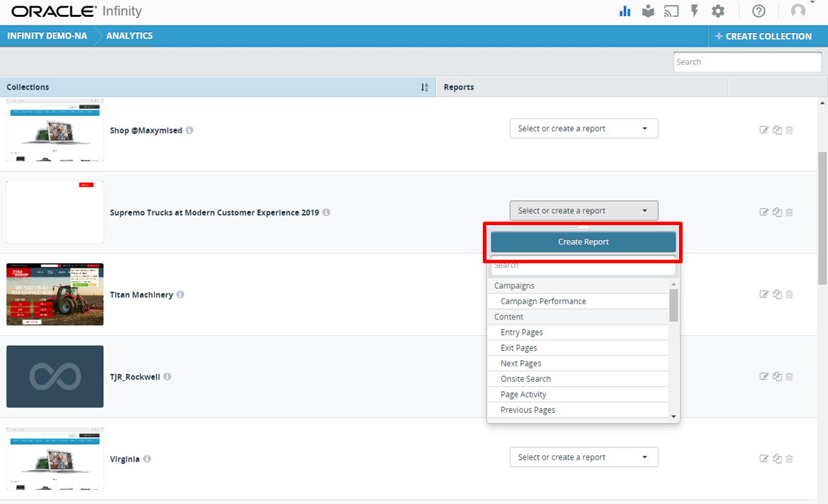Open the Shop @Maxymised thumbnail

(55, 130)
